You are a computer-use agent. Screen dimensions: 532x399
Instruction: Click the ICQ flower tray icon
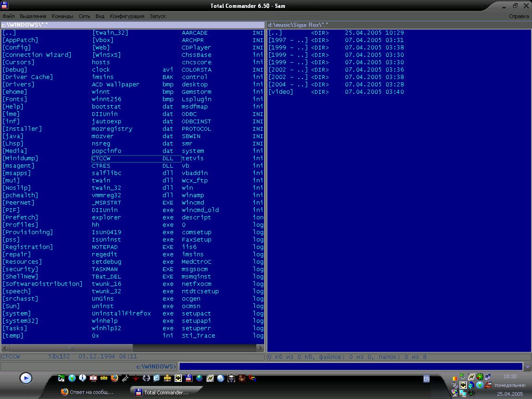coord(480,377)
